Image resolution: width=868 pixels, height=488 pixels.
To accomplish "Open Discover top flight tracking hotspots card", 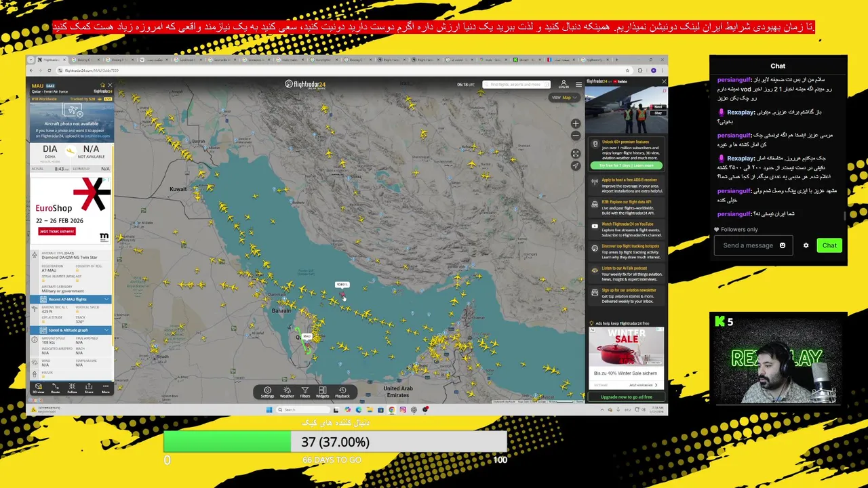I will [x=627, y=251].
